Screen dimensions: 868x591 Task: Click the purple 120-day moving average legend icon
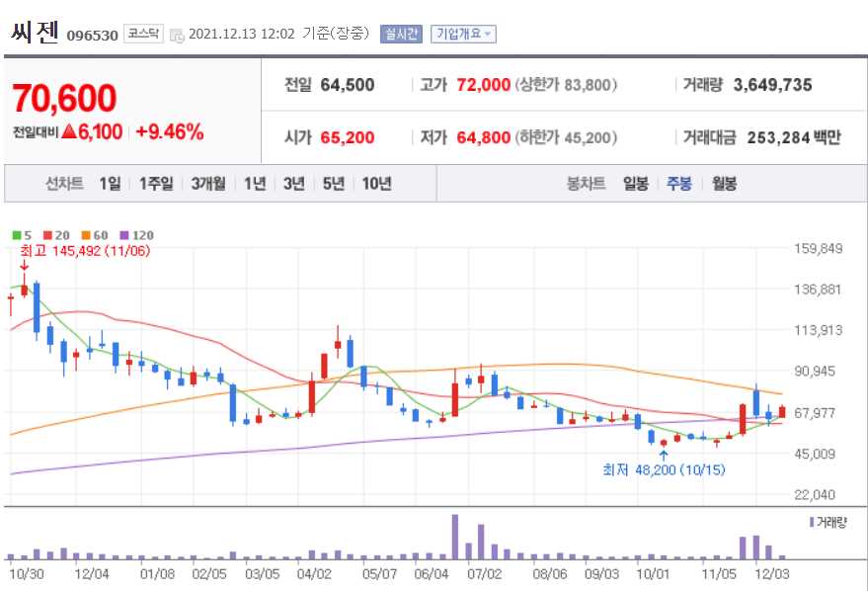click(125, 234)
